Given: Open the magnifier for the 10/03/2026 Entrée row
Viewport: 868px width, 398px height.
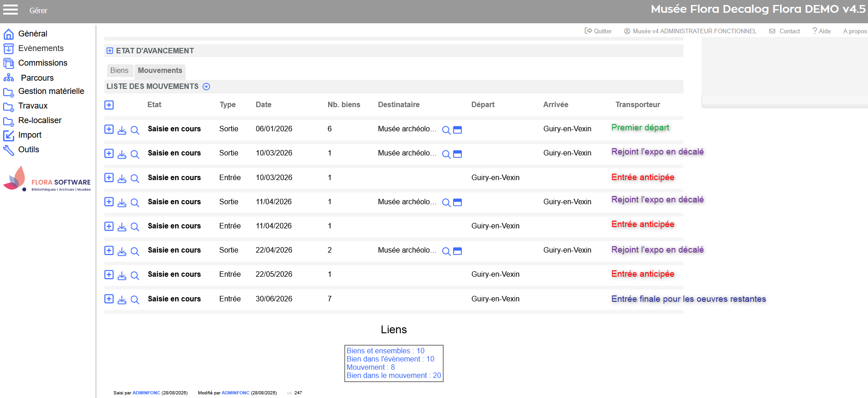Looking at the screenshot, I should tap(135, 178).
